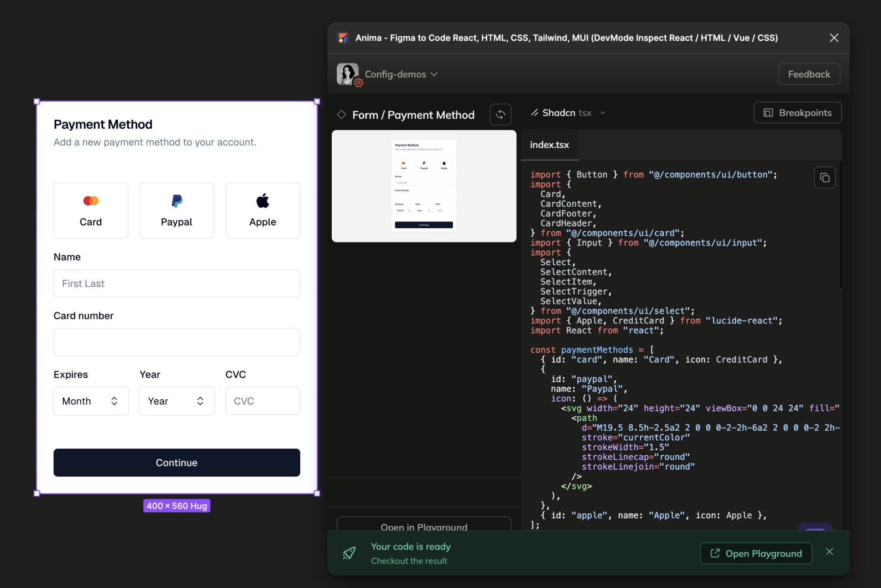Click the Anima logo in the plugin header

point(343,38)
